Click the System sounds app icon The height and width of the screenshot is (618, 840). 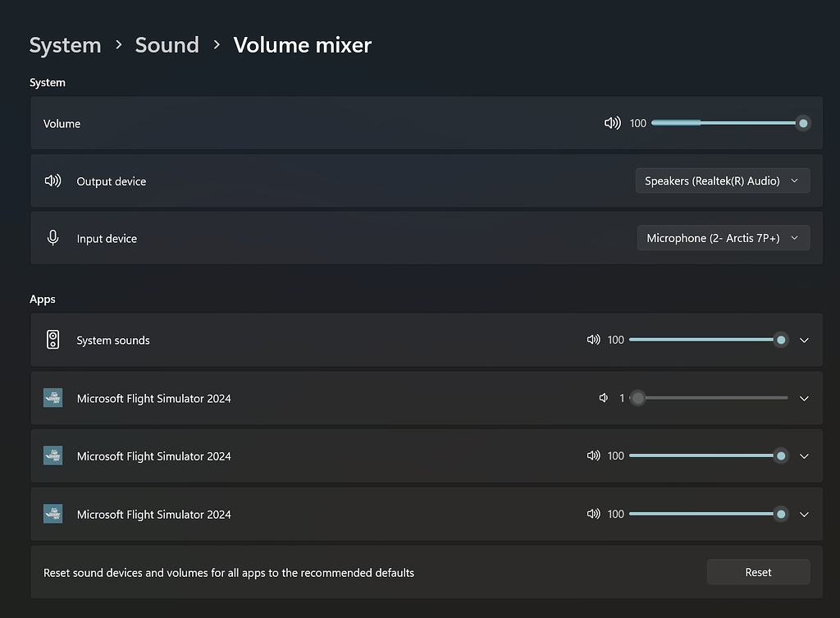click(x=52, y=339)
